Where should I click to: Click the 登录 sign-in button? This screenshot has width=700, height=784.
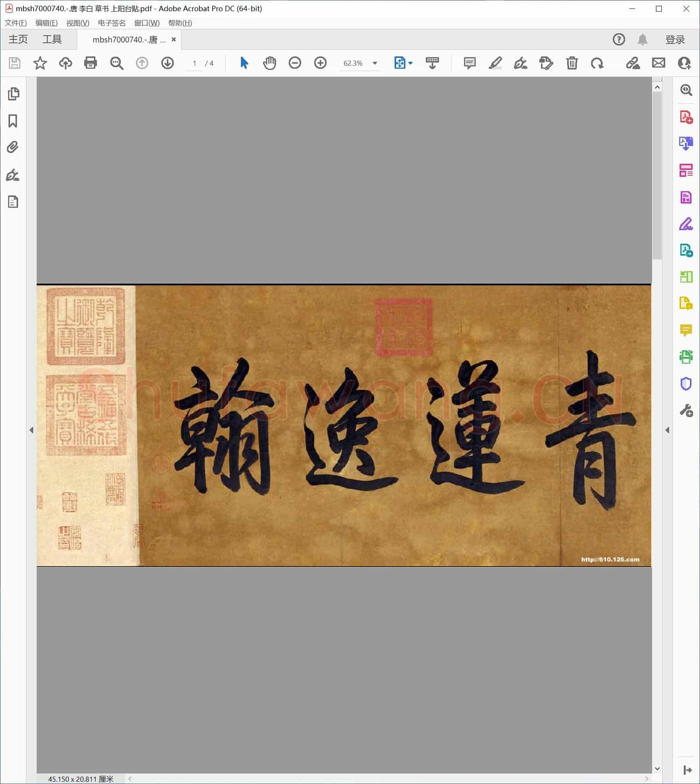pyautogui.click(x=675, y=40)
